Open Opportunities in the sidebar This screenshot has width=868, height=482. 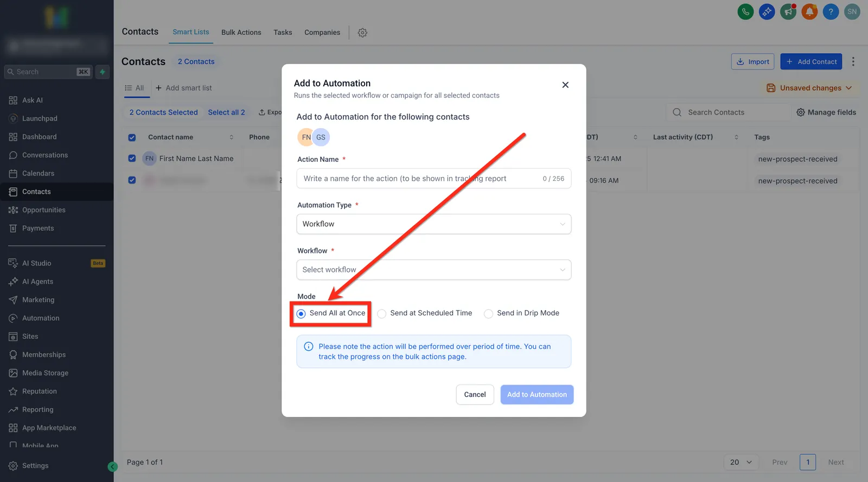(43, 210)
